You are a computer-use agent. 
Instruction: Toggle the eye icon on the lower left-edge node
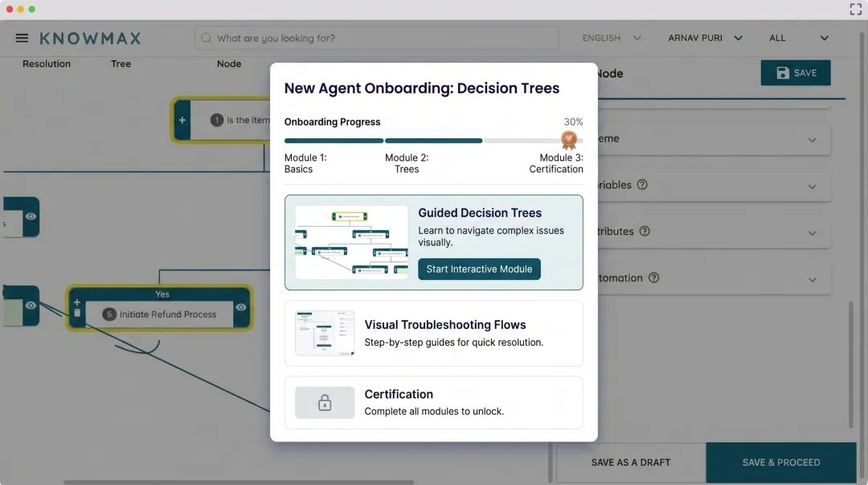point(31,306)
